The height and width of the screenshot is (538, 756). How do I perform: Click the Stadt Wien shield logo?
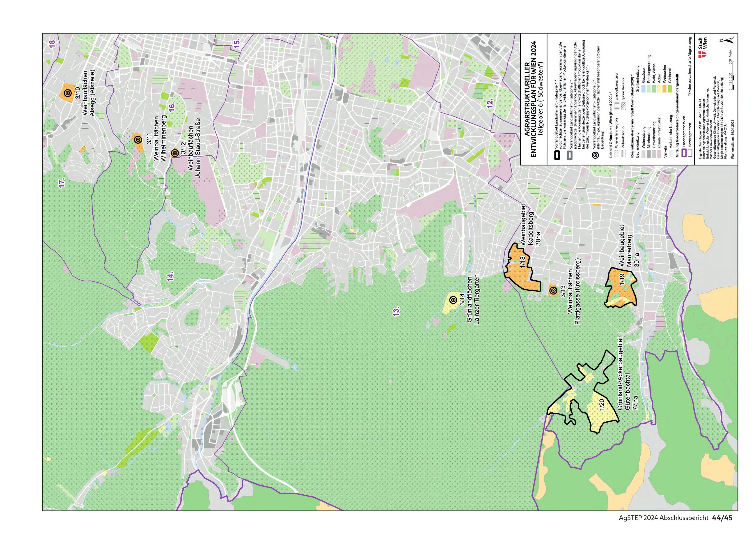pyautogui.click(x=703, y=55)
